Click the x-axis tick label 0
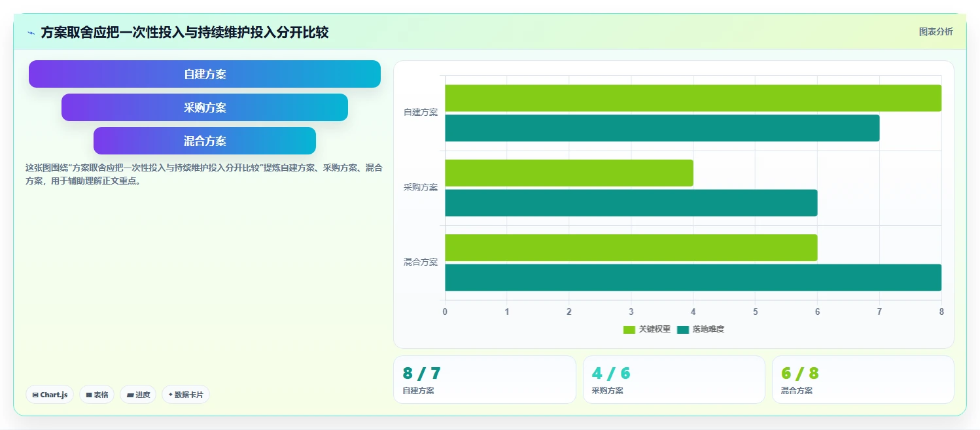The image size is (980, 430). (x=445, y=312)
